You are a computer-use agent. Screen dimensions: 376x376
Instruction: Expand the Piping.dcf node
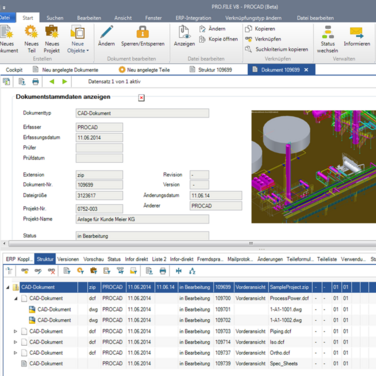[x=15, y=331]
